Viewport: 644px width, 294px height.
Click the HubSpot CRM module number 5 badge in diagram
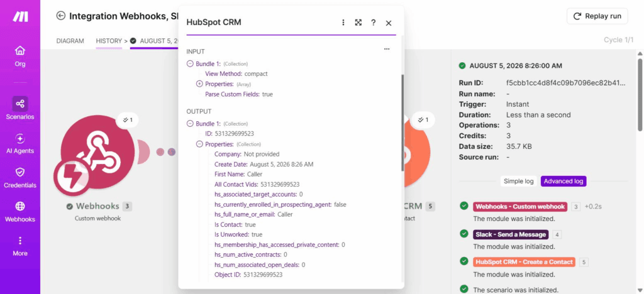pyautogui.click(x=430, y=206)
